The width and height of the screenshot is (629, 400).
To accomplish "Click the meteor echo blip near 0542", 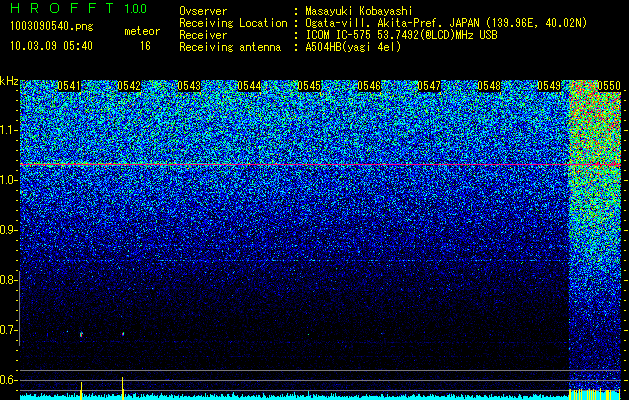I will pyautogui.click(x=123, y=333).
